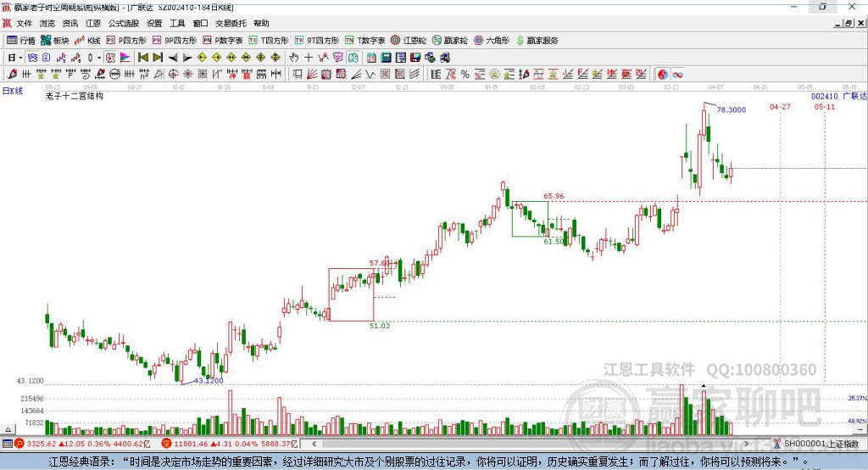Click the last yellow diamond arrows icon
This screenshot has height=470, width=868.
coord(275,58)
